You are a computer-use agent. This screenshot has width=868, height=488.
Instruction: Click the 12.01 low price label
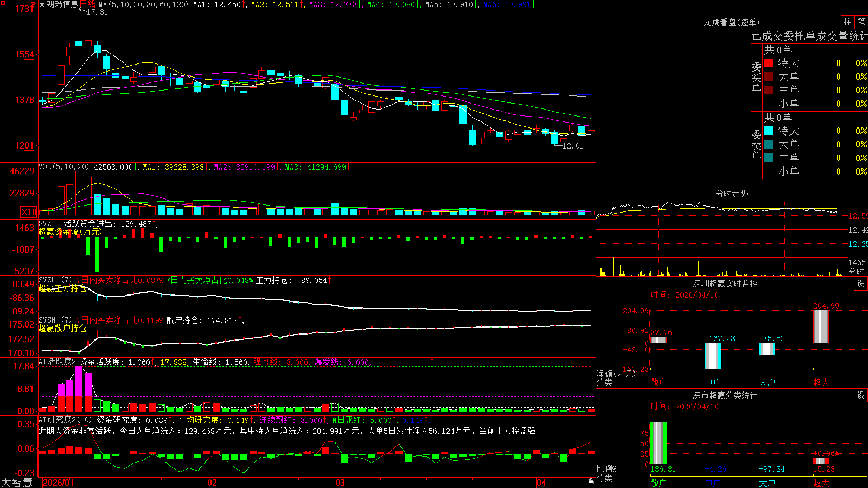click(x=573, y=146)
